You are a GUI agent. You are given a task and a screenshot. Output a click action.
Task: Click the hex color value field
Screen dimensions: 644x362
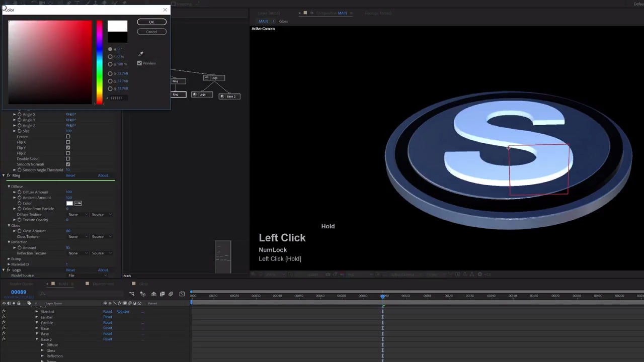tap(117, 98)
